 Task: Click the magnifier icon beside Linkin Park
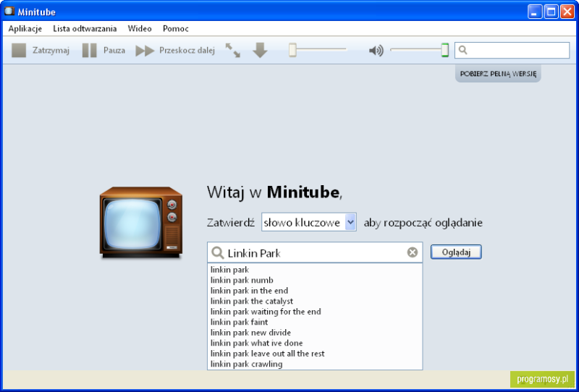click(218, 253)
